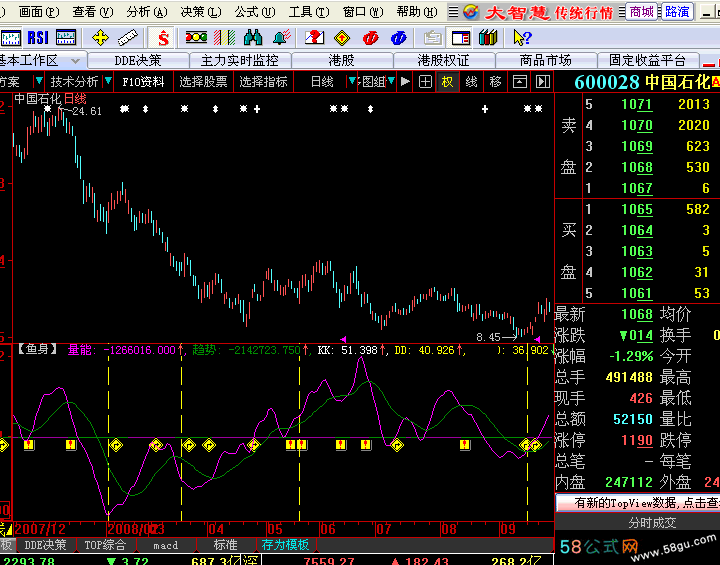Click the 2008/03 date marker on timeline

coord(135,529)
